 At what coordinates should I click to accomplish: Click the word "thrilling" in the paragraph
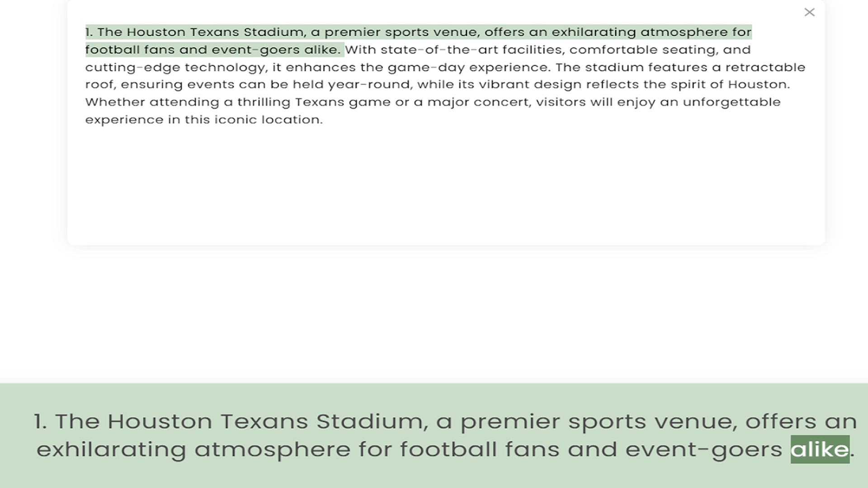(x=264, y=102)
